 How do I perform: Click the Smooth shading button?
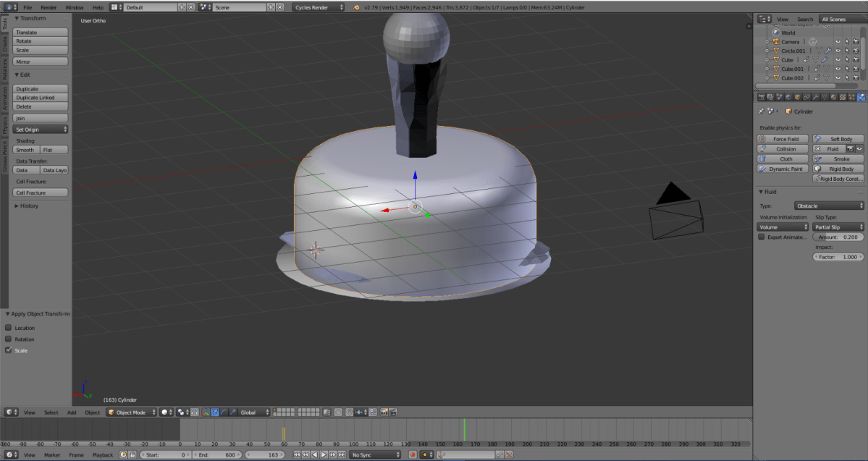(x=26, y=150)
